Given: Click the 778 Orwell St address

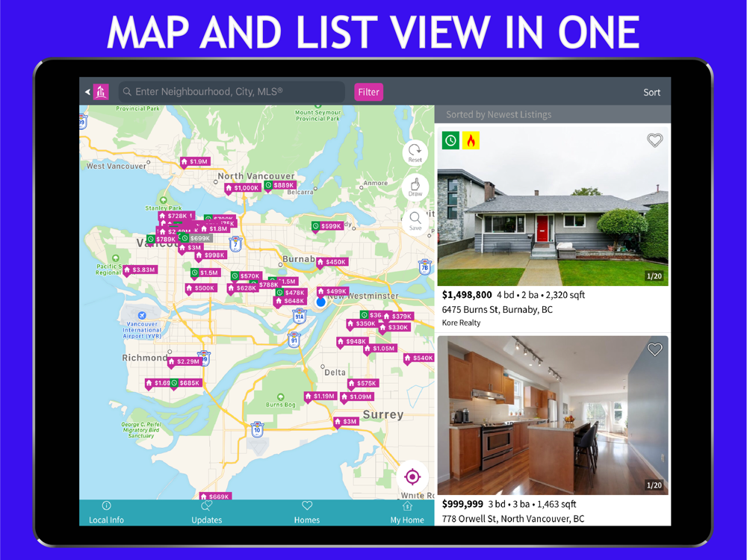Looking at the screenshot, I should tap(513, 519).
